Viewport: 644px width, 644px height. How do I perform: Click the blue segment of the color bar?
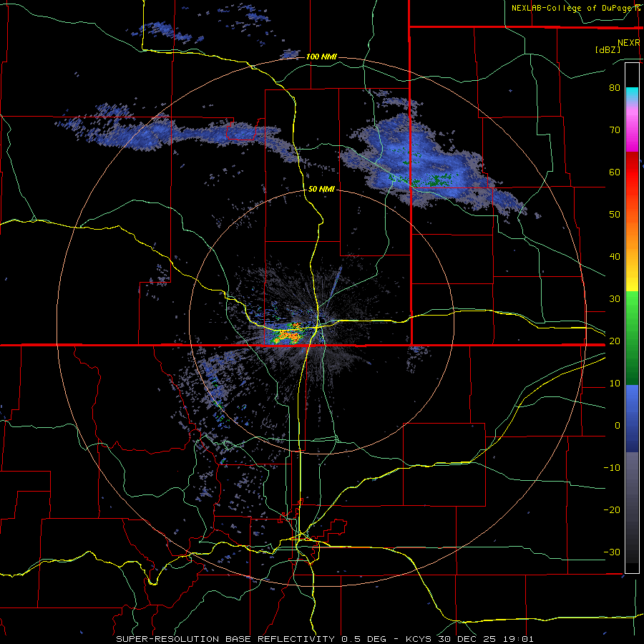[x=632, y=418]
